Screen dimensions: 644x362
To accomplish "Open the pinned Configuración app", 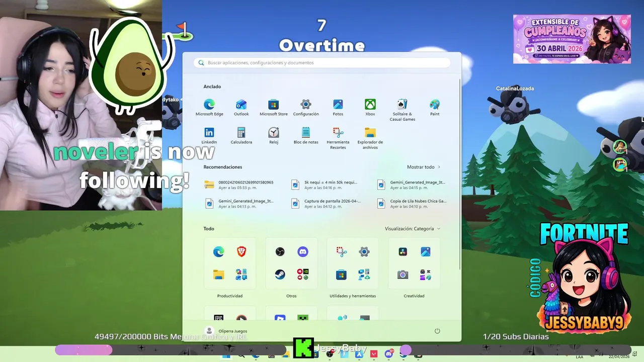I will (306, 107).
